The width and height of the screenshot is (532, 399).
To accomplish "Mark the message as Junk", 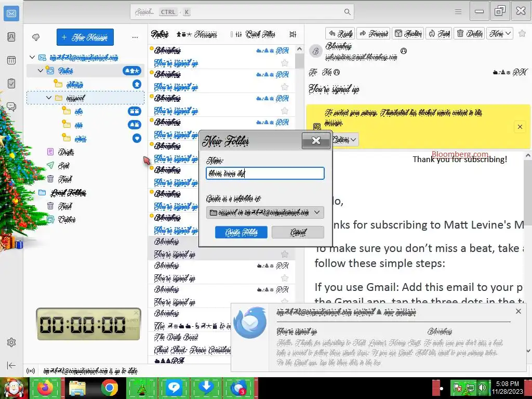I will (x=439, y=33).
